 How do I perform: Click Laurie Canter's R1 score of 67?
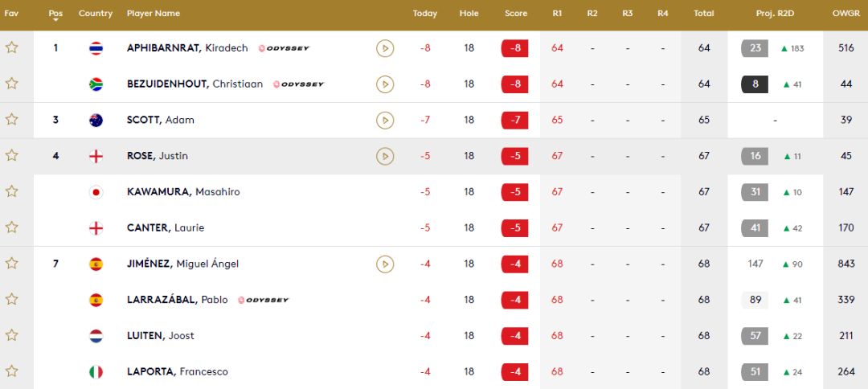(557, 228)
